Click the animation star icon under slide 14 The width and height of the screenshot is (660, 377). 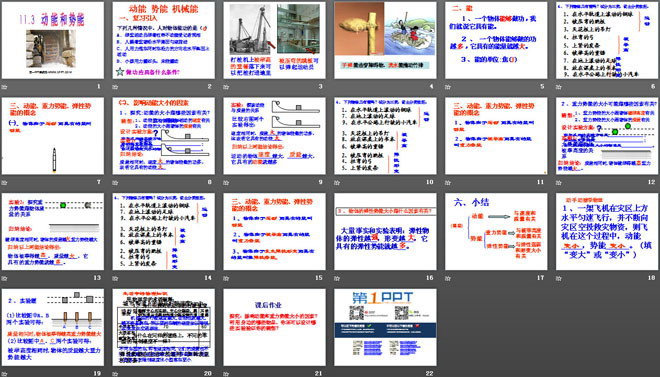[115, 278]
